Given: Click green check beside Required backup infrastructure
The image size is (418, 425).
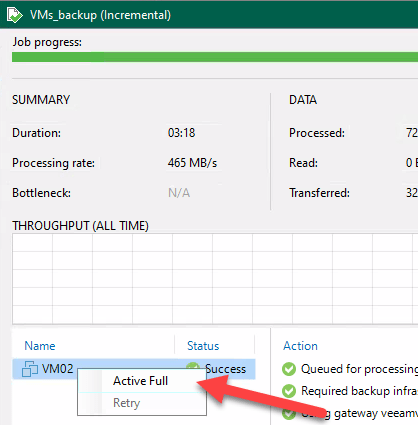Looking at the screenshot, I should click(x=289, y=391).
